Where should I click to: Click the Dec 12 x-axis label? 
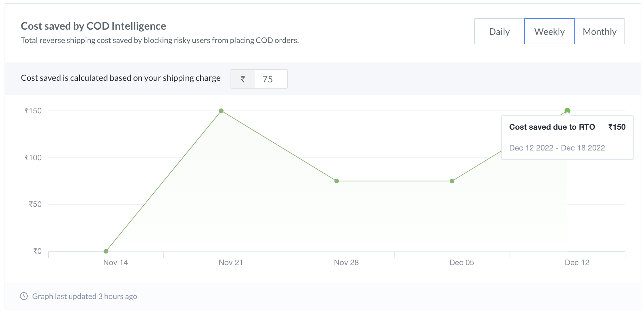click(x=577, y=263)
